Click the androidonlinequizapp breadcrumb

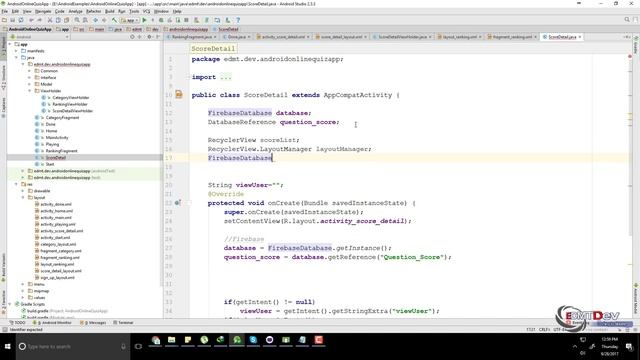[186, 29]
